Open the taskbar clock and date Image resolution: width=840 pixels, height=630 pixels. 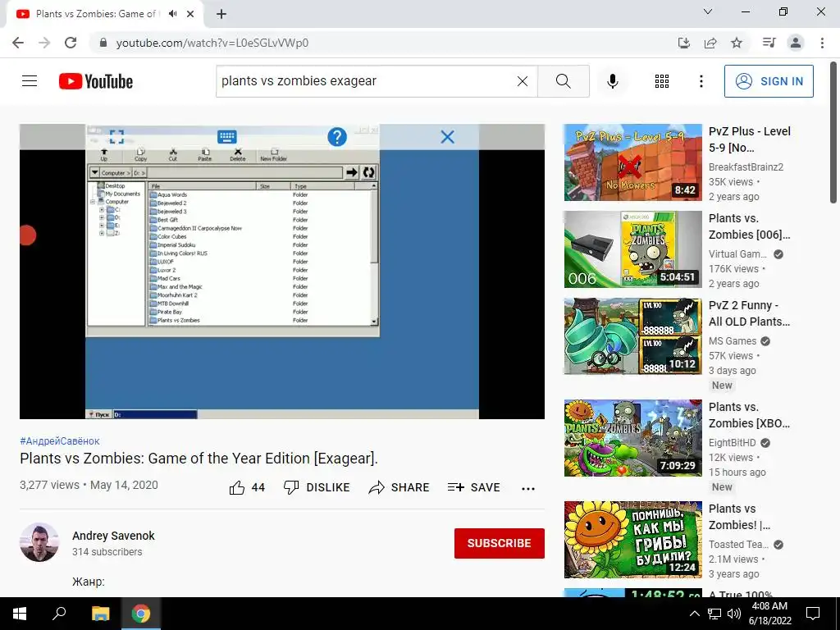pos(769,614)
